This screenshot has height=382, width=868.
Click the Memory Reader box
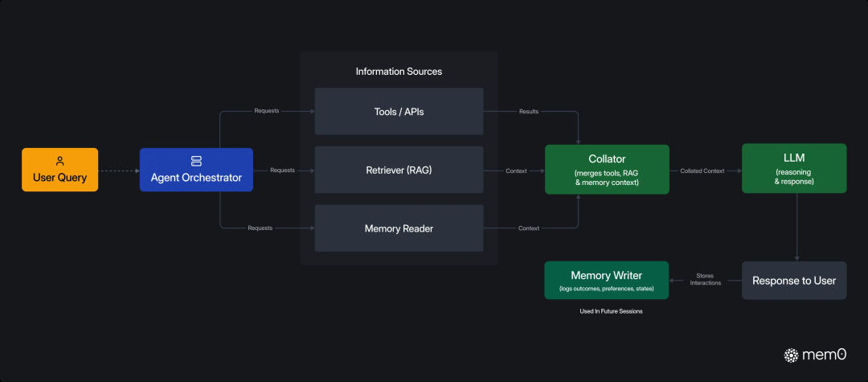[399, 228]
